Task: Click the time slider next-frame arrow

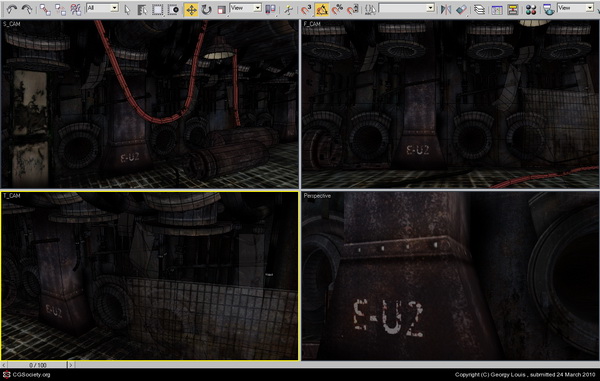Action: (x=70, y=365)
